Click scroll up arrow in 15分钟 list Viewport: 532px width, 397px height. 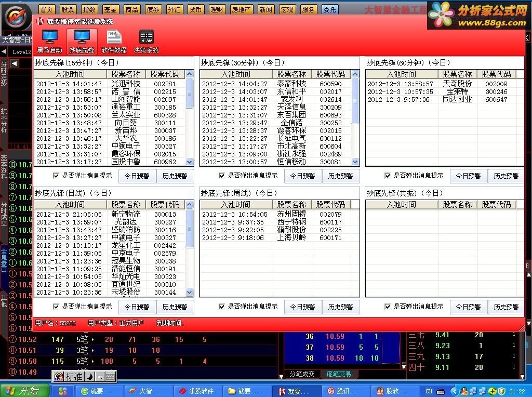190,74
